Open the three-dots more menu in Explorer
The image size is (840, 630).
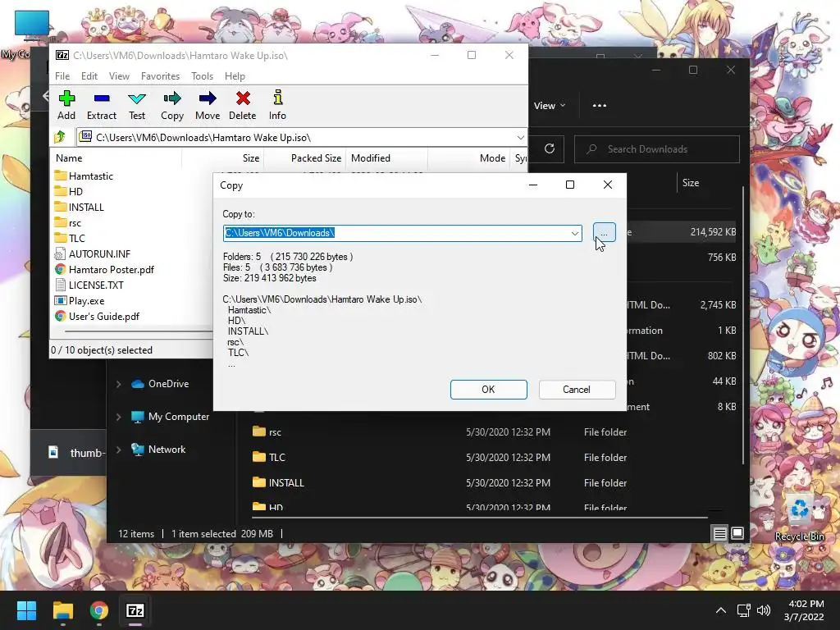pyautogui.click(x=600, y=106)
